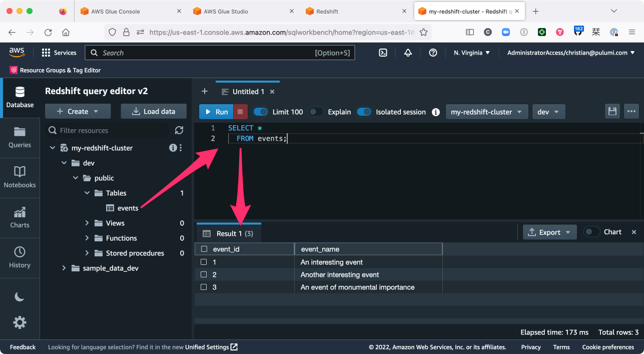
Task: Collapse the public schema node
Action: point(75,178)
